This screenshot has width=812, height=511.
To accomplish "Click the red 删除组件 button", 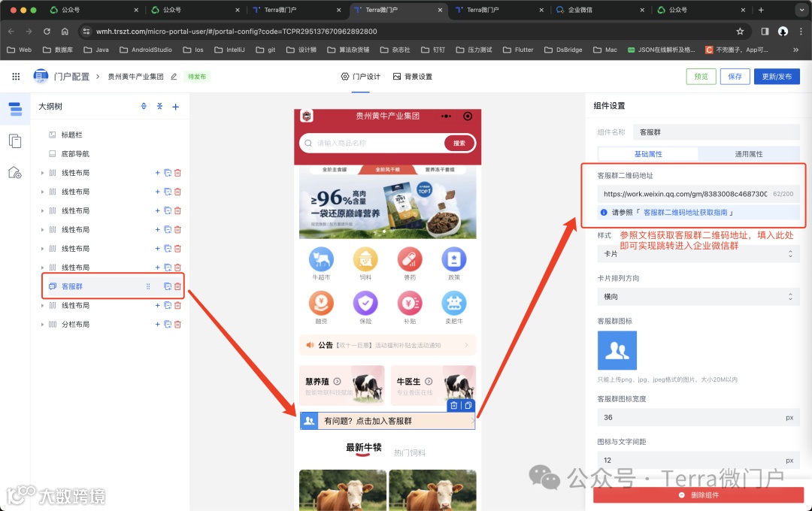I will [x=698, y=495].
